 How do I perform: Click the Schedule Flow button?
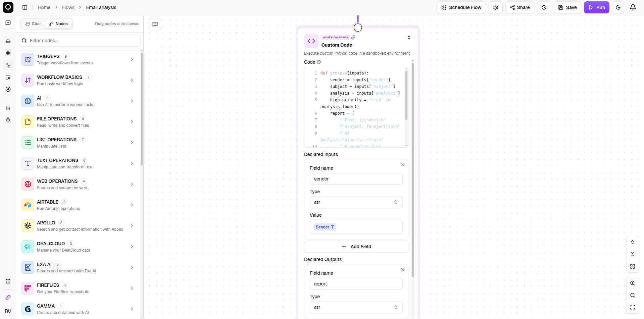(461, 7)
